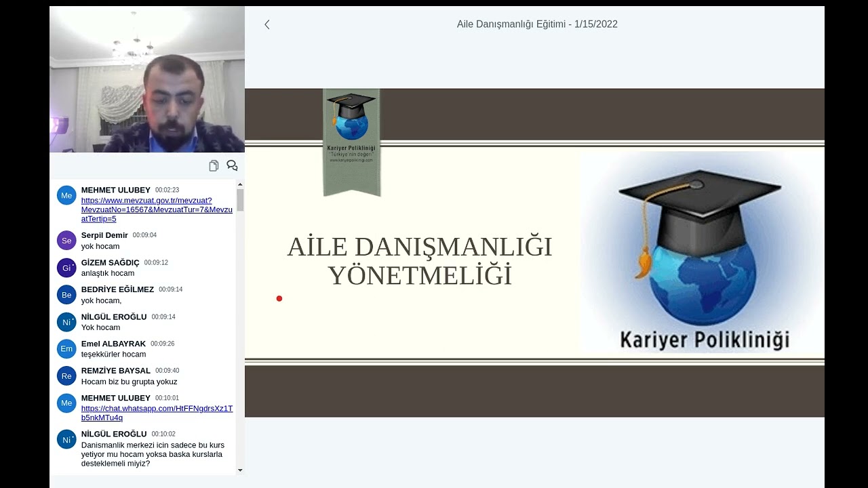The width and height of the screenshot is (868, 488).
Task: Click Emel ALBAYRAK's avatar circle
Action: (66, 349)
